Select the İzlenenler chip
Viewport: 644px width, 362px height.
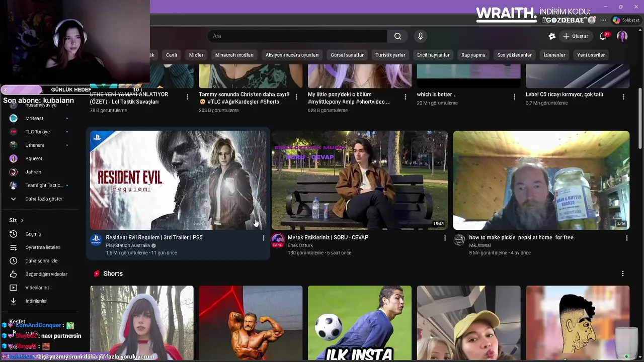click(554, 55)
